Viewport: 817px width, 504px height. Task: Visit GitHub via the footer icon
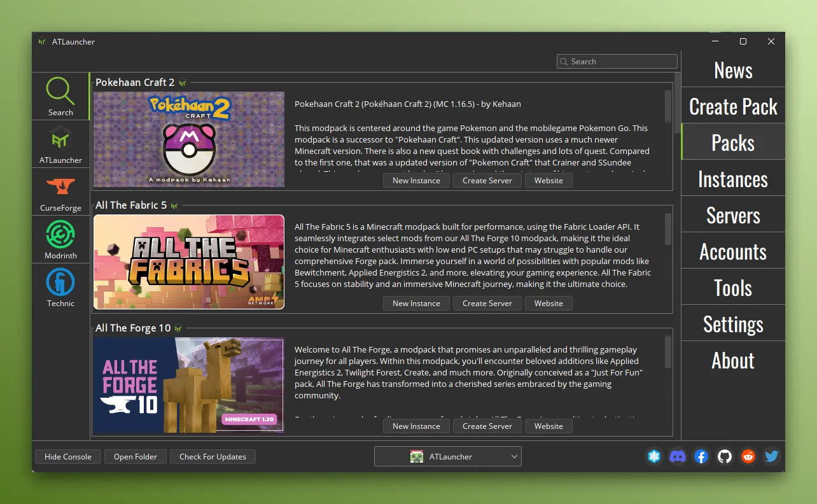pyautogui.click(x=724, y=456)
